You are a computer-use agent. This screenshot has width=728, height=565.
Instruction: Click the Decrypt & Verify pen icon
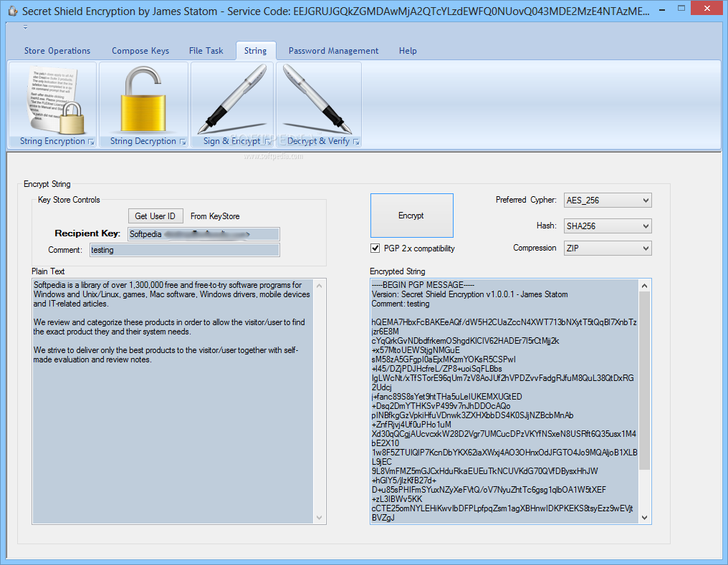pos(317,100)
